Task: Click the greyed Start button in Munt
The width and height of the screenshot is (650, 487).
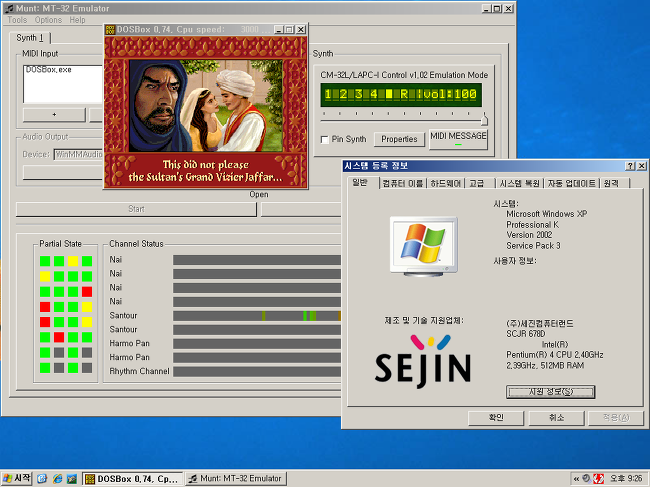Action: (x=136, y=209)
